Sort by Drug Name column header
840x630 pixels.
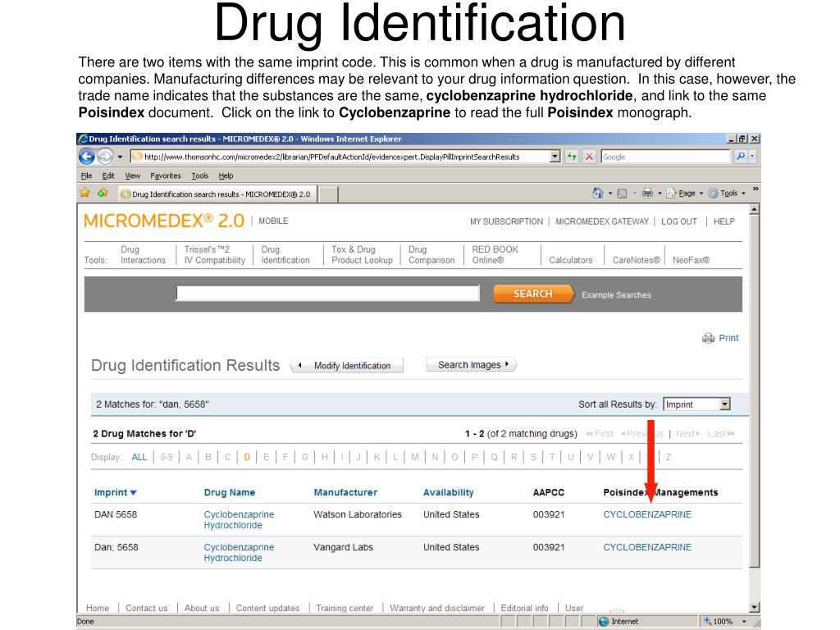(x=230, y=492)
